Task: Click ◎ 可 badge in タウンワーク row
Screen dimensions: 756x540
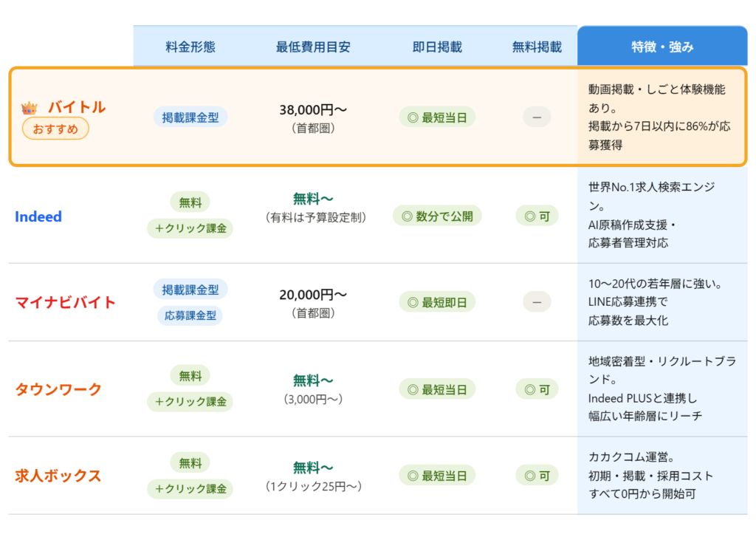Action: pyautogui.click(x=537, y=389)
